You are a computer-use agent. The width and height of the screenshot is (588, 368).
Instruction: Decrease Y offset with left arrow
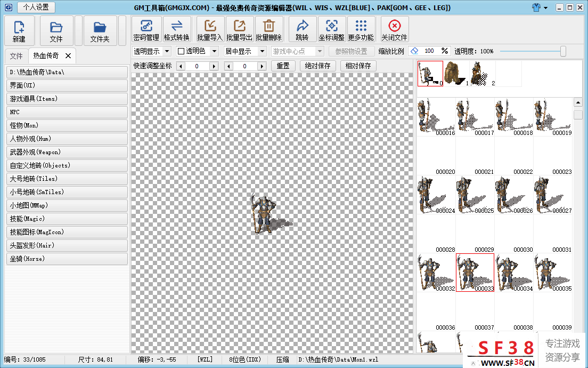pyautogui.click(x=228, y=66)
